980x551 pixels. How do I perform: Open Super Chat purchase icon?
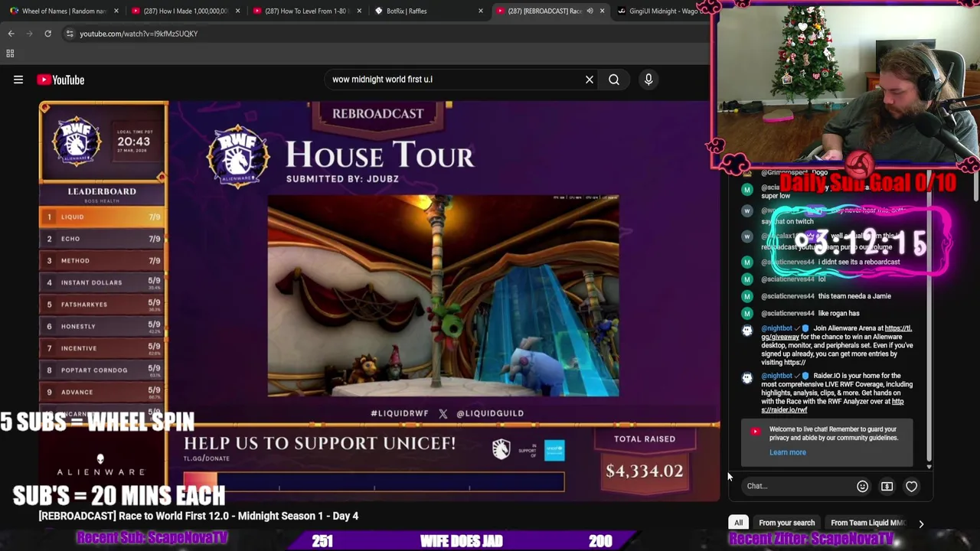[x=887, y=486]
